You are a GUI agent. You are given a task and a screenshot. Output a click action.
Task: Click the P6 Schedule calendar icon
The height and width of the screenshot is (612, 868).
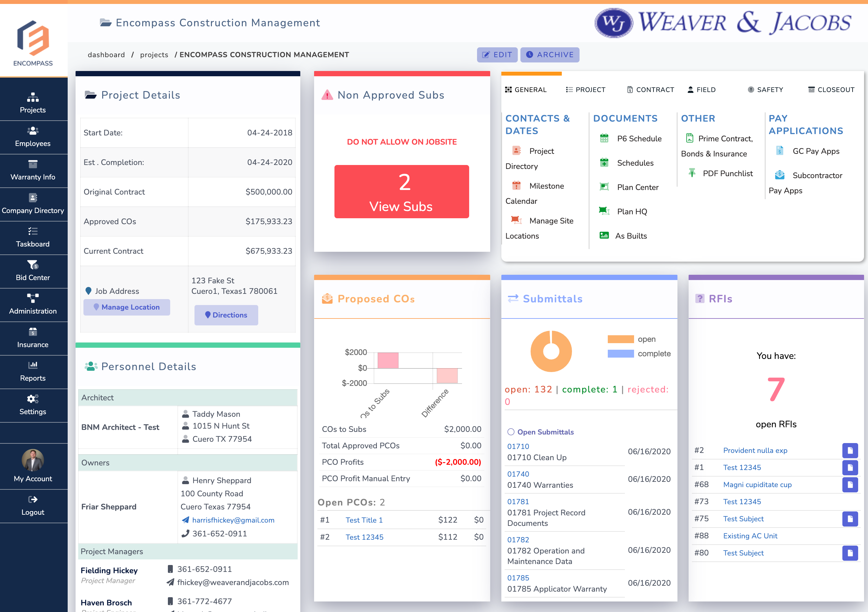click(x=604, y=138)
